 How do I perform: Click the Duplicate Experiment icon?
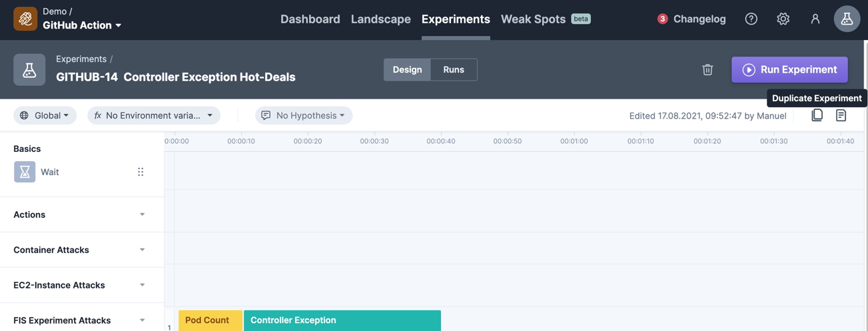(x=817, y=115)
